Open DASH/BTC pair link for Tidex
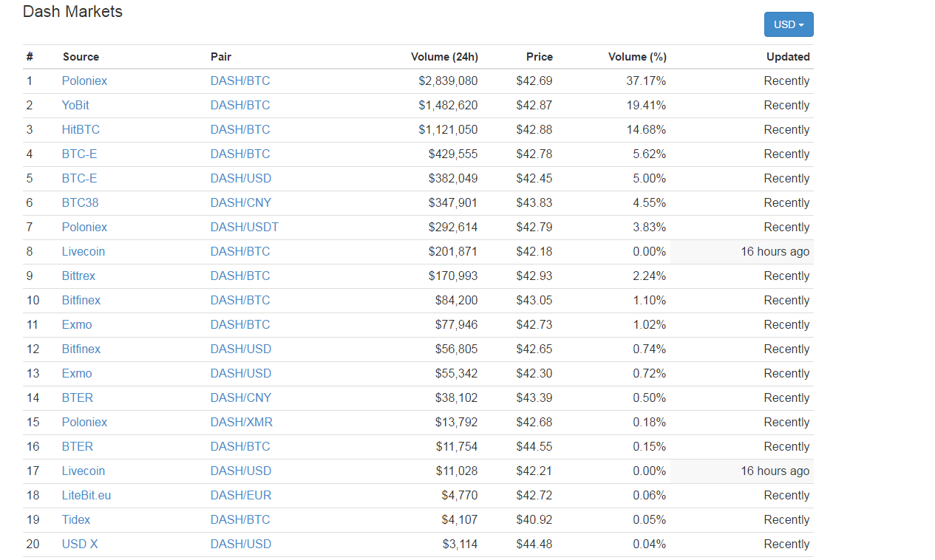The width and height of the screenshot is (935, 560). 240,519
